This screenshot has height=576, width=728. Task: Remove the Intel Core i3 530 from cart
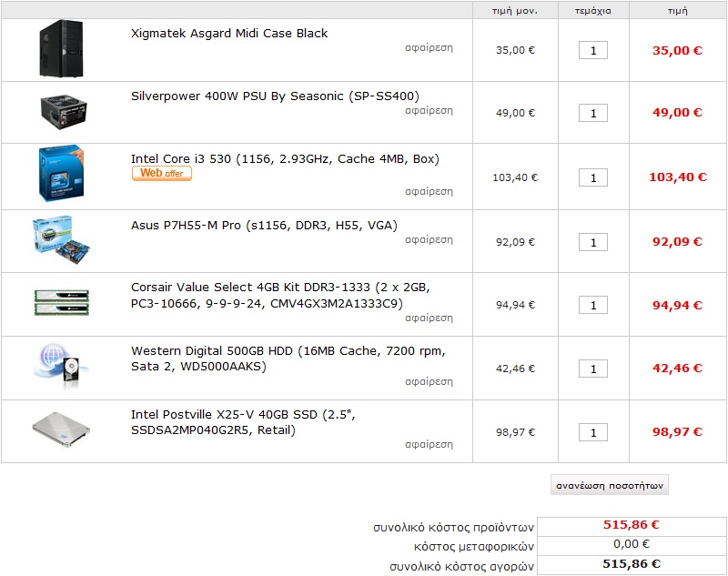click(429, 191)
